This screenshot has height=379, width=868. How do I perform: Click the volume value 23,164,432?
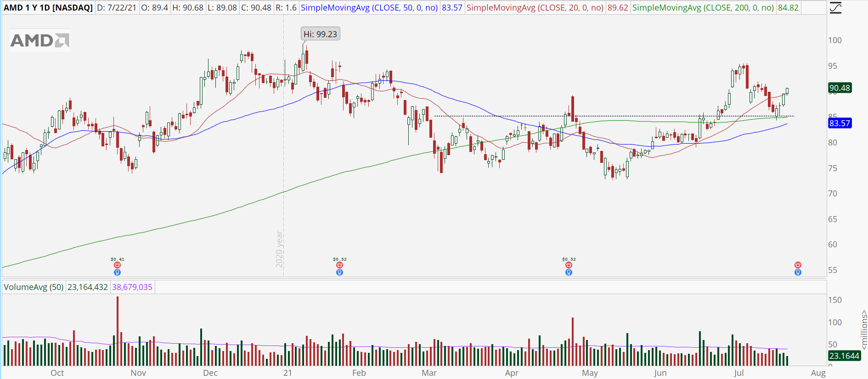(x=88, y=287)
